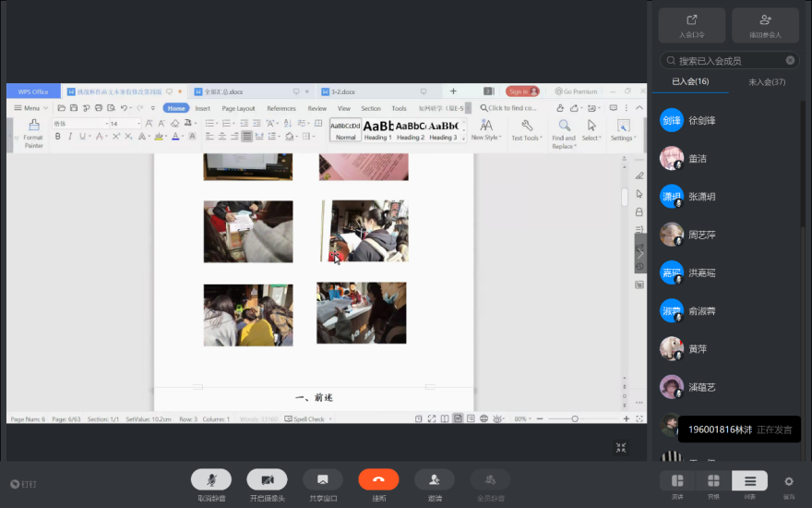Select the 宫格 grid layout icon
This screenshot has width=812, height=508.
[713, 481]
